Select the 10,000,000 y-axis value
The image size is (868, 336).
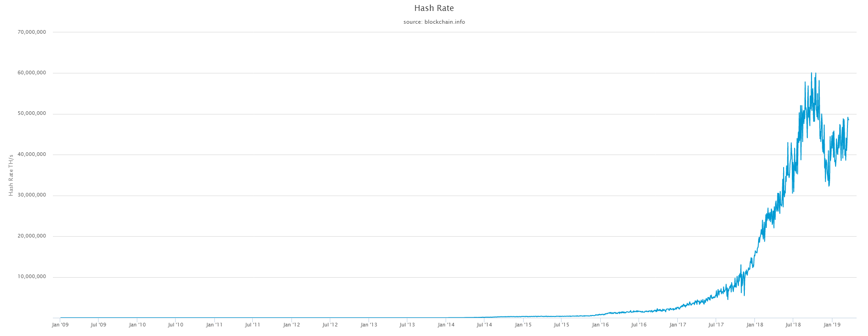click(x=32, y=277)
